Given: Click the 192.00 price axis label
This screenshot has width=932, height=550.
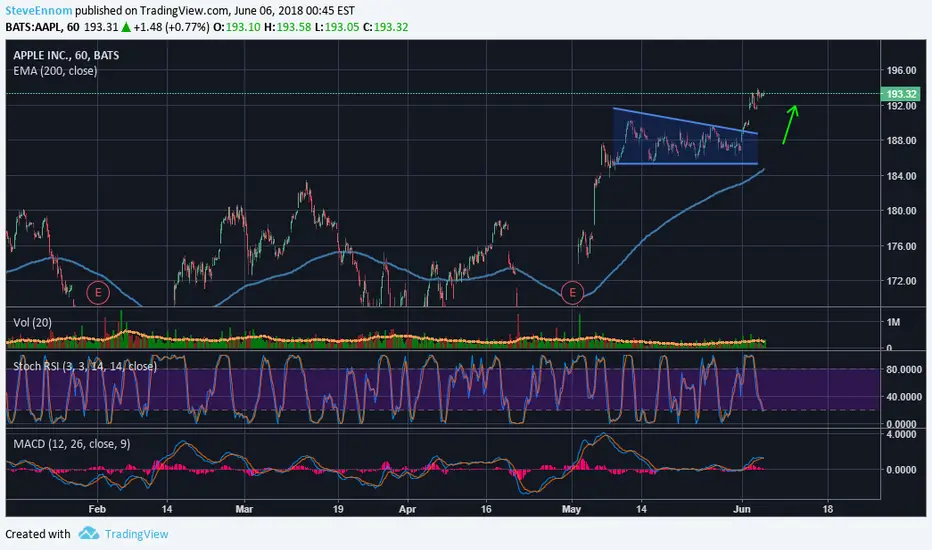Looking at the screenshot, I should coord(901,106).
